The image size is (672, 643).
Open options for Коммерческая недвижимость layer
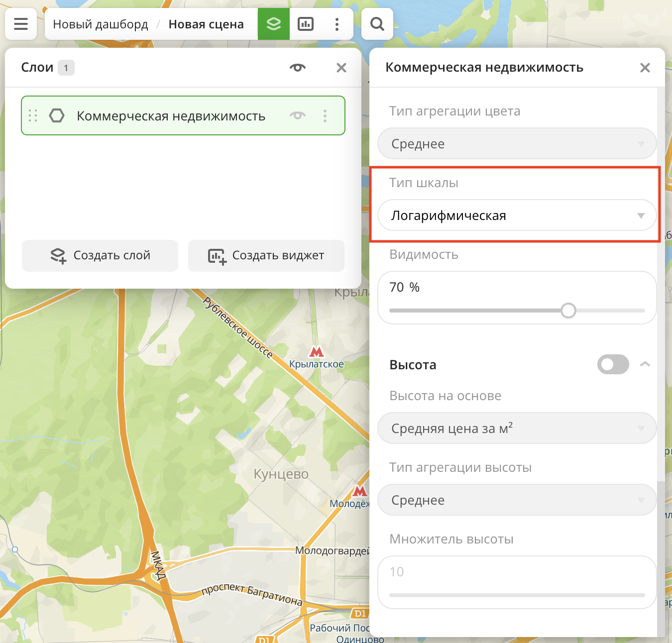pyautogui.click(x=325, y=116)
